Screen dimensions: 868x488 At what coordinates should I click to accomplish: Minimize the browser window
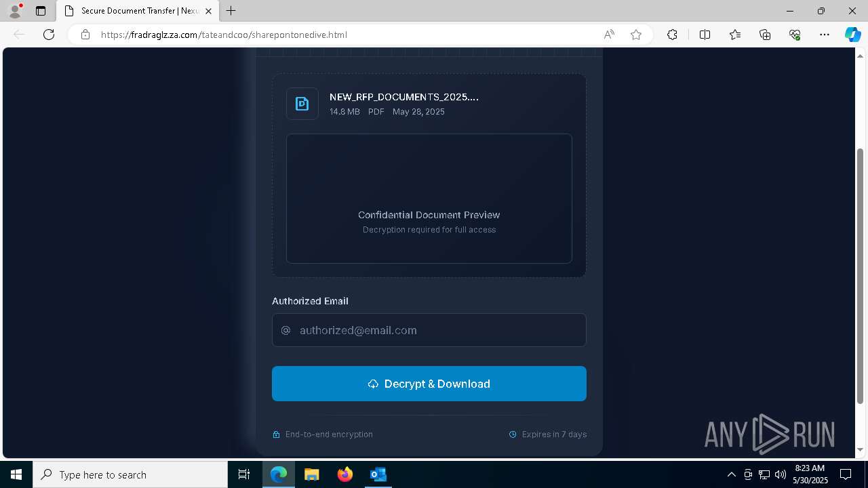[x=789, y=11]
